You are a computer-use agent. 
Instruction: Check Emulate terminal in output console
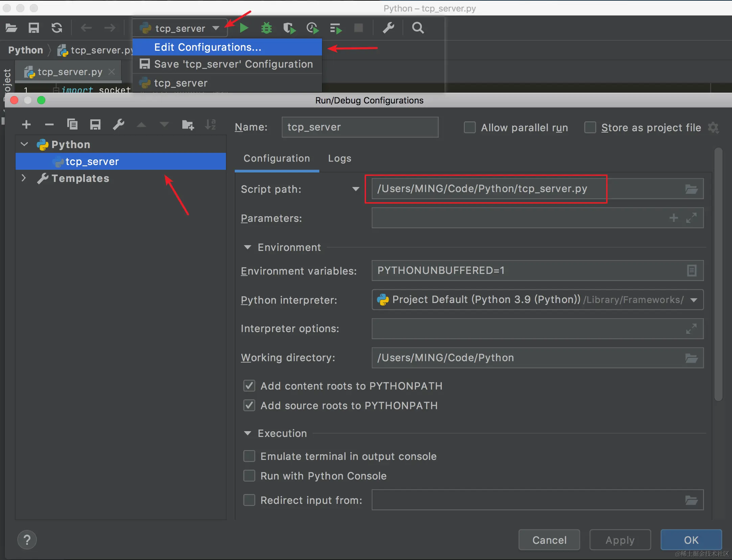(x=249, y=456)
